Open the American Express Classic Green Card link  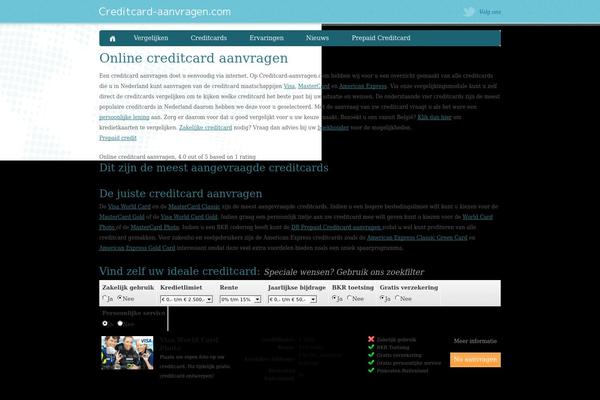[417, 238]
